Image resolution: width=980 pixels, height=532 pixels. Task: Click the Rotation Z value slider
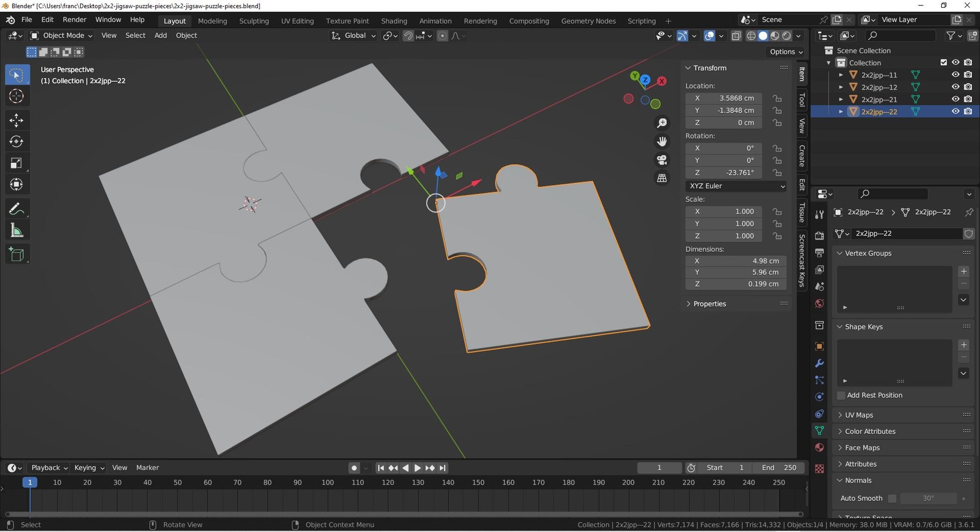click(x=724, y=173)
